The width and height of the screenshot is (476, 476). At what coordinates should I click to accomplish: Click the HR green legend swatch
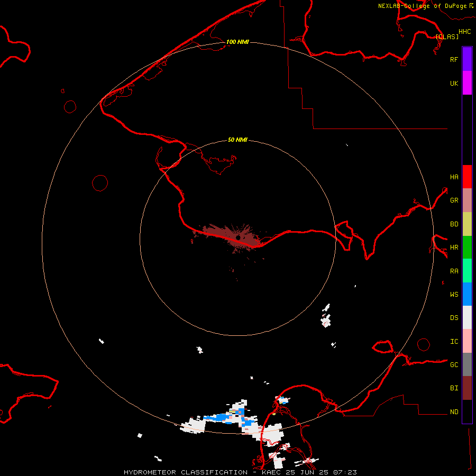coord(467,248)
